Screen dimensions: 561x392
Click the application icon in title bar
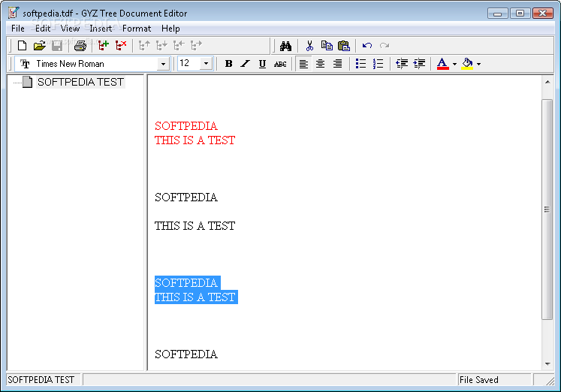pyautogui.click(x=14, y=13)
